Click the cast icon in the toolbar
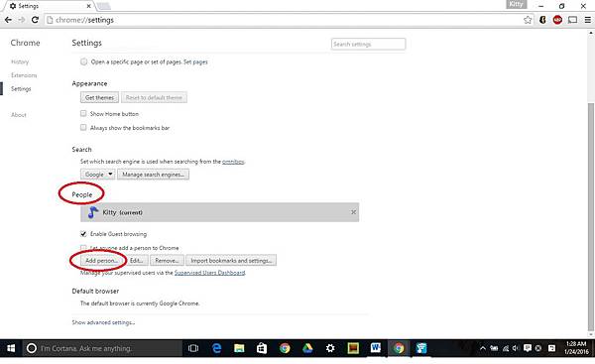595x364 pixels. (572, 20)
